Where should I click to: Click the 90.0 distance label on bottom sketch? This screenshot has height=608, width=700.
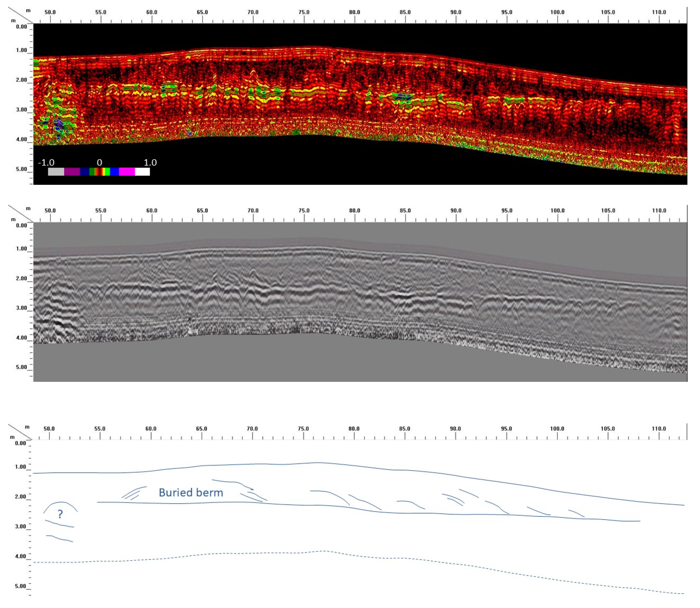click(x=456, y=429)
